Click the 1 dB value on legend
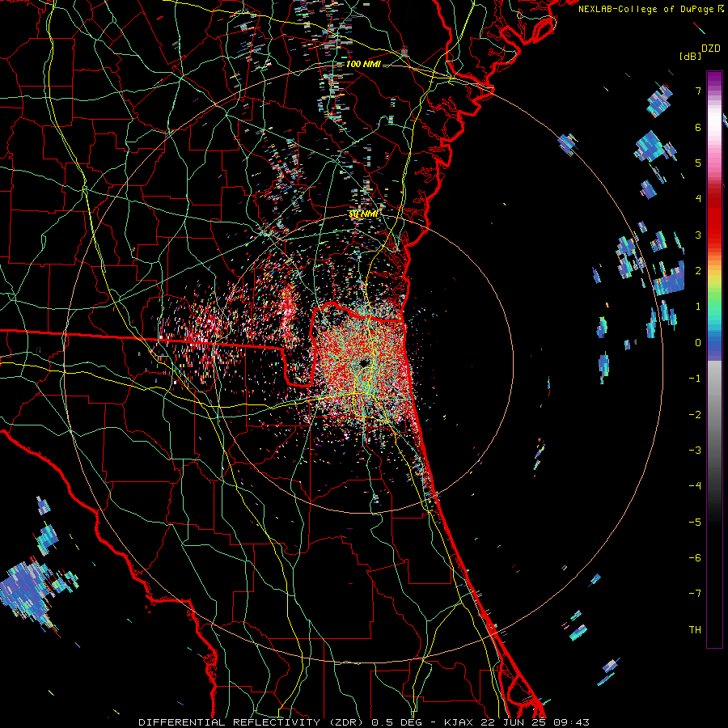This screenshot has width=728, height=728. [698, 307]
